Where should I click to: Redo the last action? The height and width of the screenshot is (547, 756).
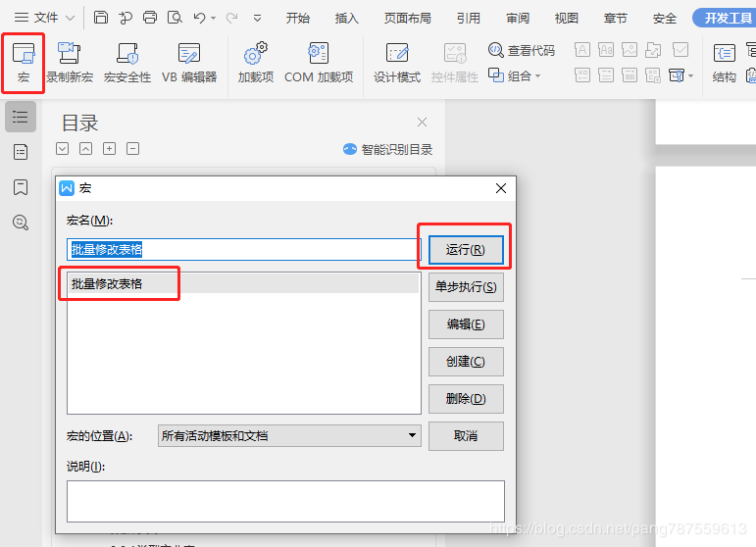coord(232,18)
